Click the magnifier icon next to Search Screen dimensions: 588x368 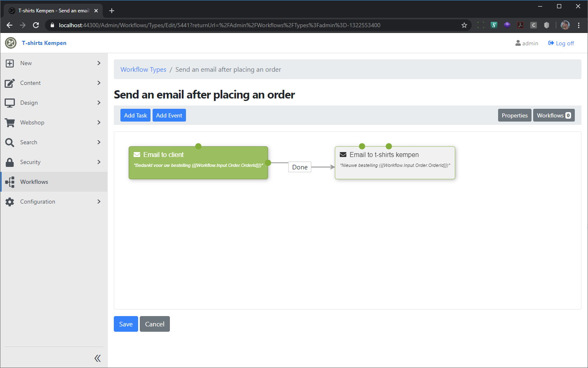(x=9, y=142)
